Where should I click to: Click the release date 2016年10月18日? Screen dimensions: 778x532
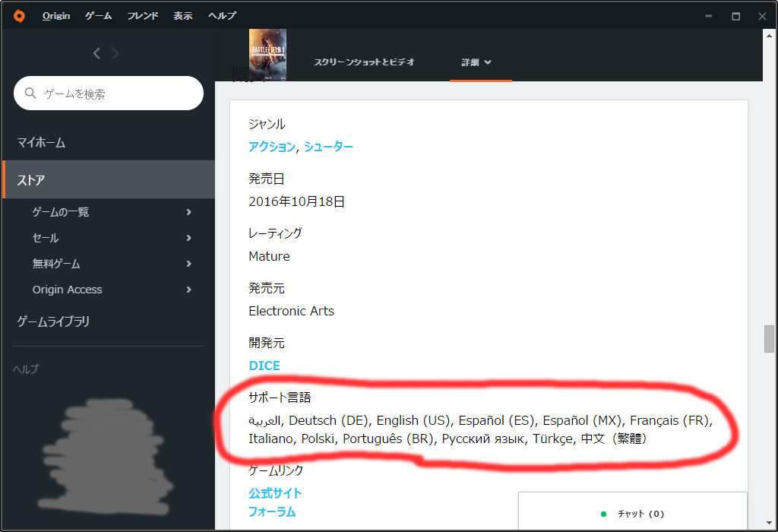coord(297,201)
